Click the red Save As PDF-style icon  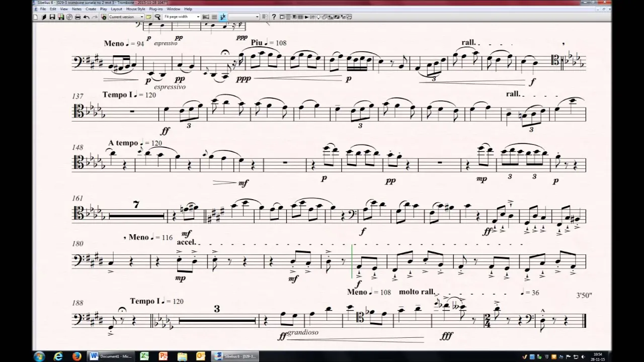[61, 17]
